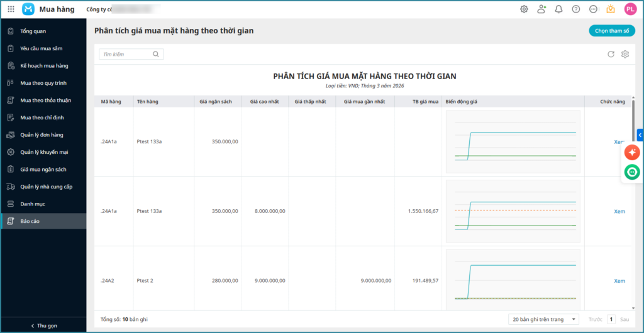Refresh the report table
The image size is (644, 333).
(611, 55)
